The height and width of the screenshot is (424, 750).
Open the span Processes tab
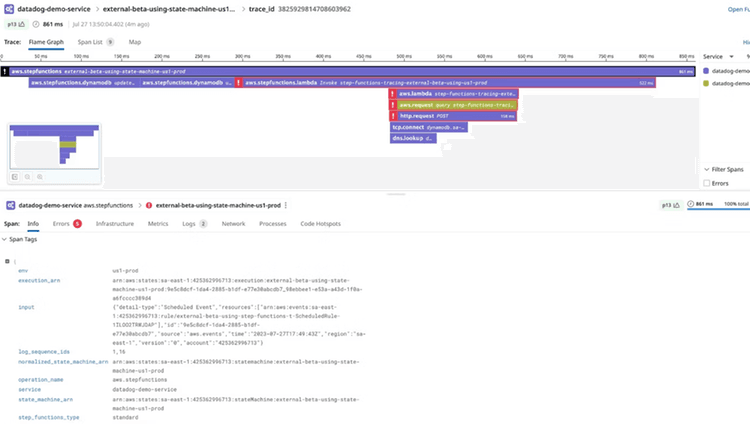tap(273, 223)
